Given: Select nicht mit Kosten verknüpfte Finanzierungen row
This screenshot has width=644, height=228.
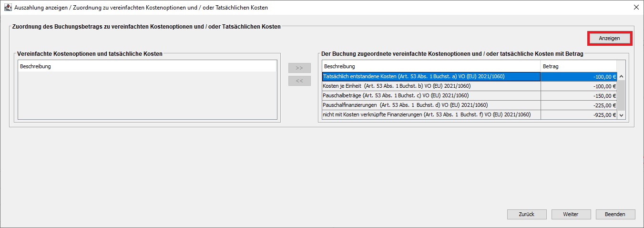Looking at the screenshot, I should 431,114.
